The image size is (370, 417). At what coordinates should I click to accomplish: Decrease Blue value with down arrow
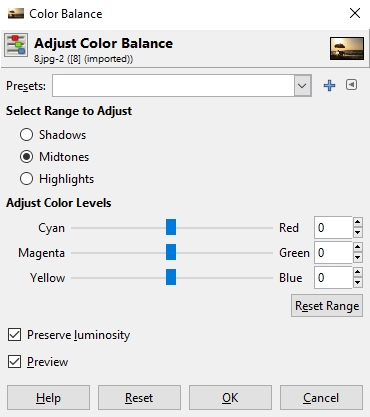(358, 283)
